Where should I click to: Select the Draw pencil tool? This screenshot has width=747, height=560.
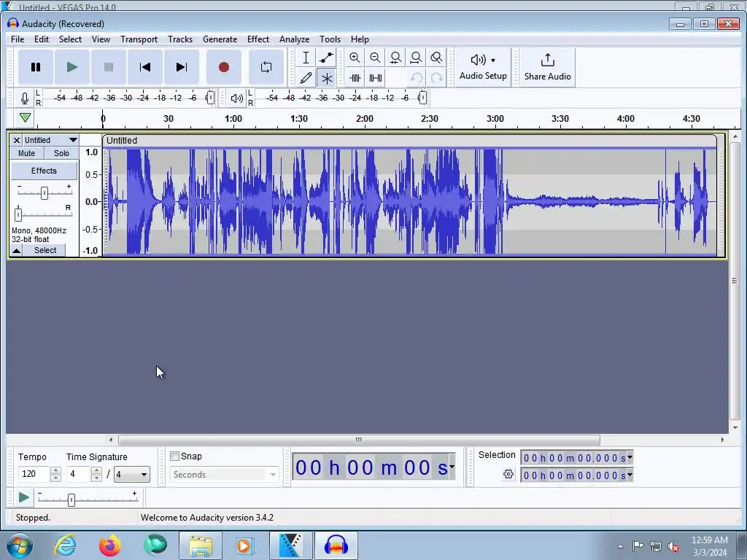tap(306, 78)
